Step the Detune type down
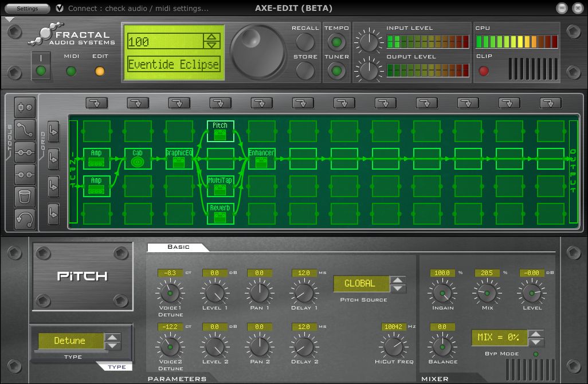The image size is (588, 384). [x=112, y=346]
